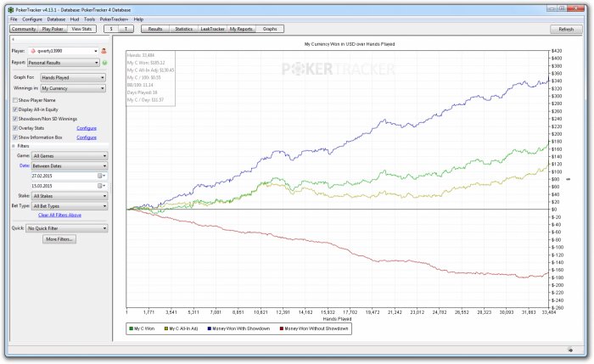
Task: Click Clear All Filters Above link
Action: (59, 216)
